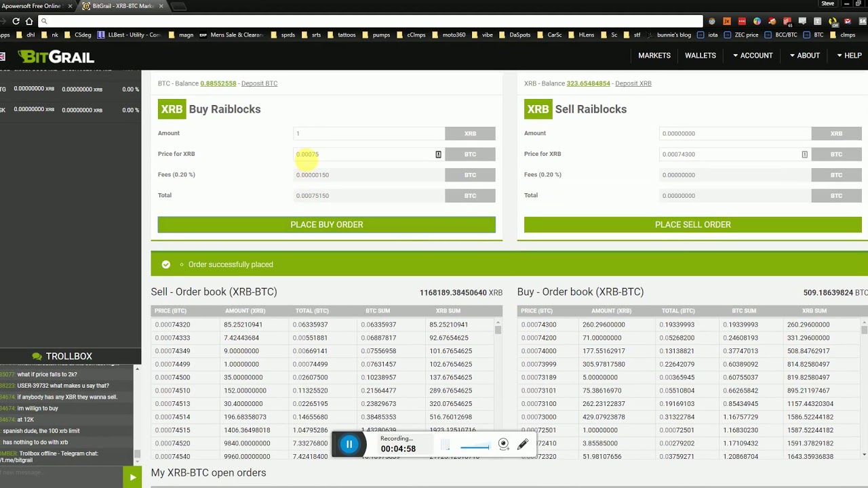Open the pumps bookmark folder

(x=376, y=35)
